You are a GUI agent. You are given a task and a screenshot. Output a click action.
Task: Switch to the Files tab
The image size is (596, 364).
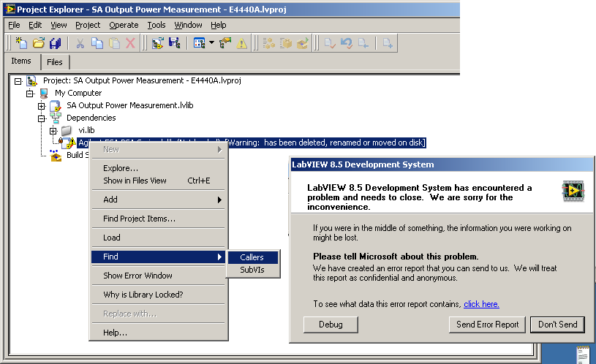(55, 62)
